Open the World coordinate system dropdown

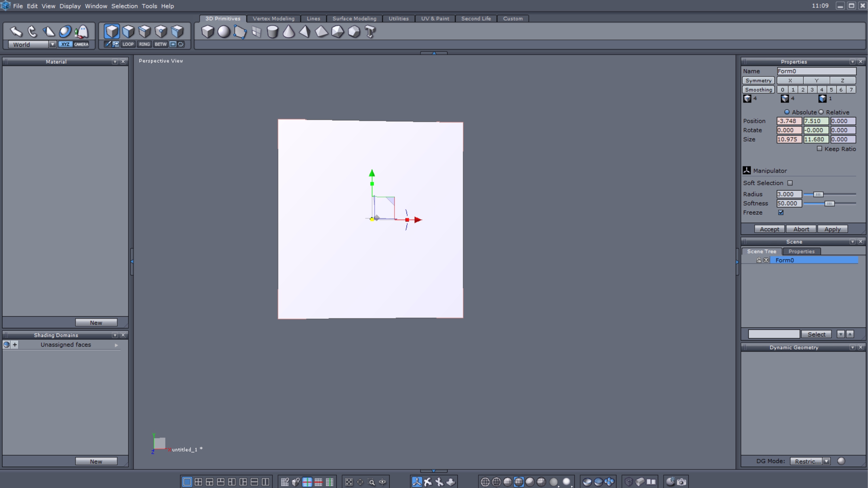click(52, 44)
